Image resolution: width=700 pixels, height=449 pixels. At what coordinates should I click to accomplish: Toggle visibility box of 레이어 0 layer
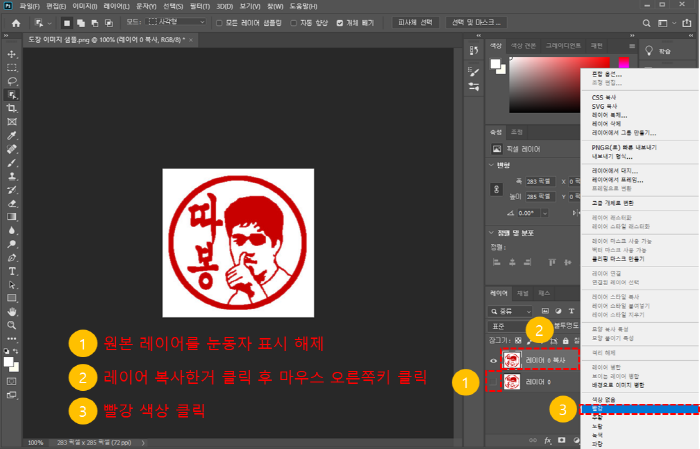click(x=493, y=382)
